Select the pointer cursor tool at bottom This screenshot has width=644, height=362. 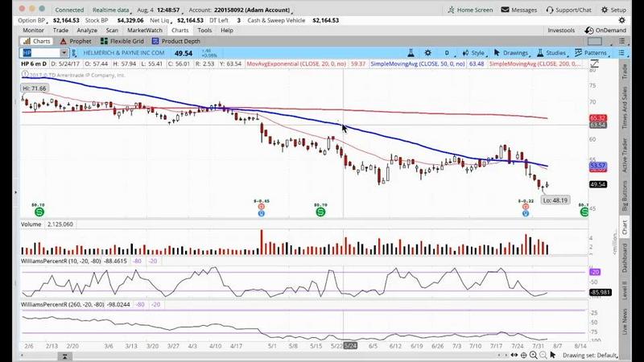pyautogui.click(x=553, y=355)
